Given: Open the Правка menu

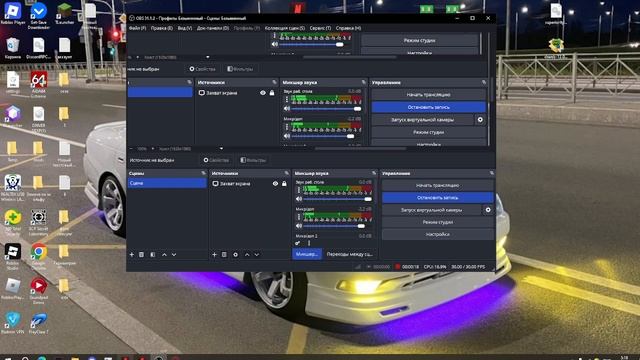Looking at the screenshot, I should coord(162,28).
